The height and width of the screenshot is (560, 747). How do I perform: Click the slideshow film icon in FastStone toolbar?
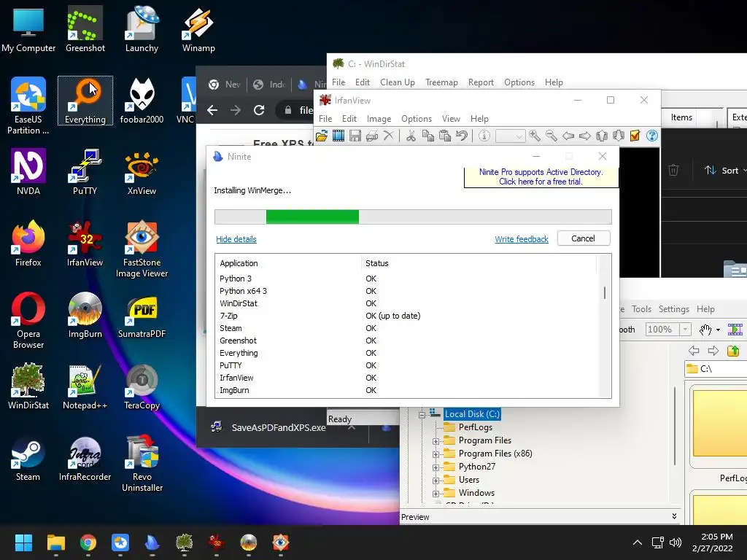click(735, 329)
